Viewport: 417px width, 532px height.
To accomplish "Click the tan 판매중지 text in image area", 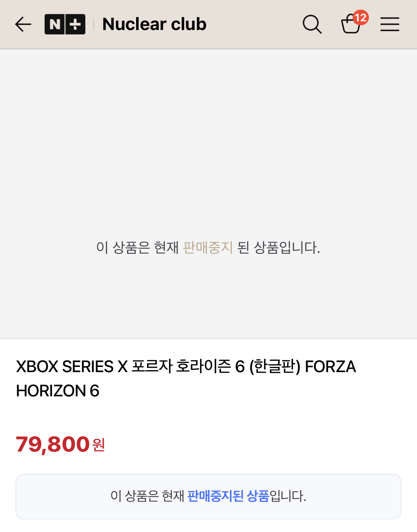I will (208, 248).
